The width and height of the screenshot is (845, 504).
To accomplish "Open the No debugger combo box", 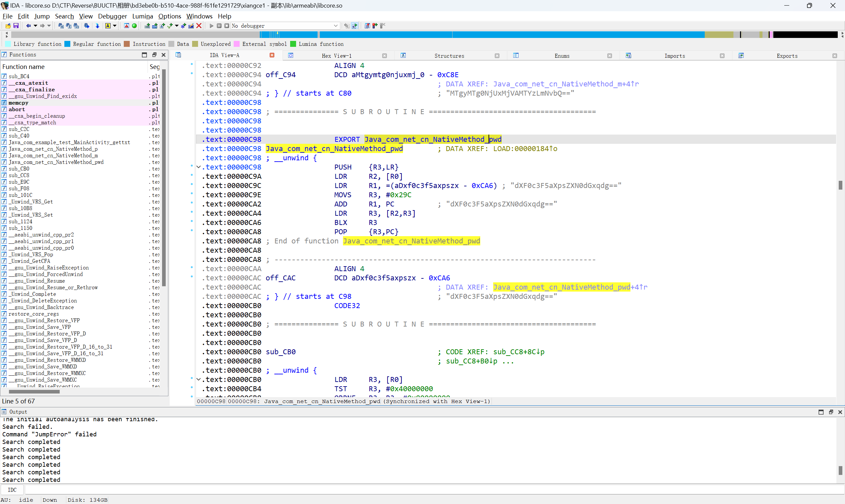I will pyautogui.click(x=286, y=26).
